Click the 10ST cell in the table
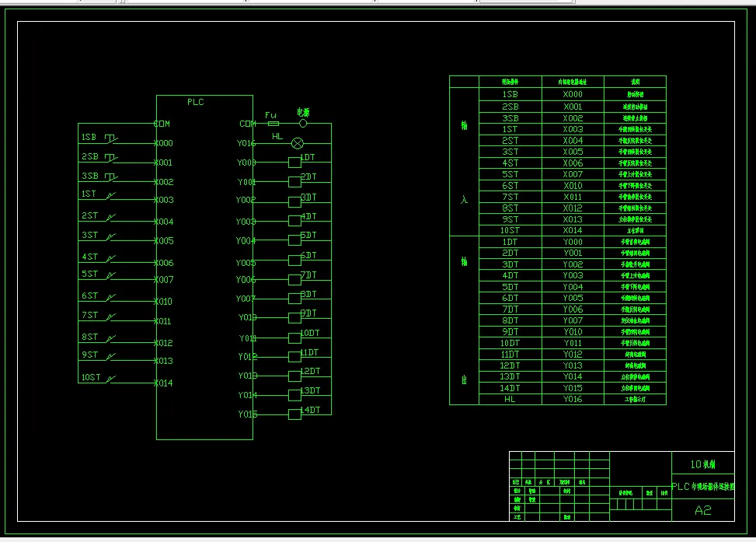 point(510,231)
